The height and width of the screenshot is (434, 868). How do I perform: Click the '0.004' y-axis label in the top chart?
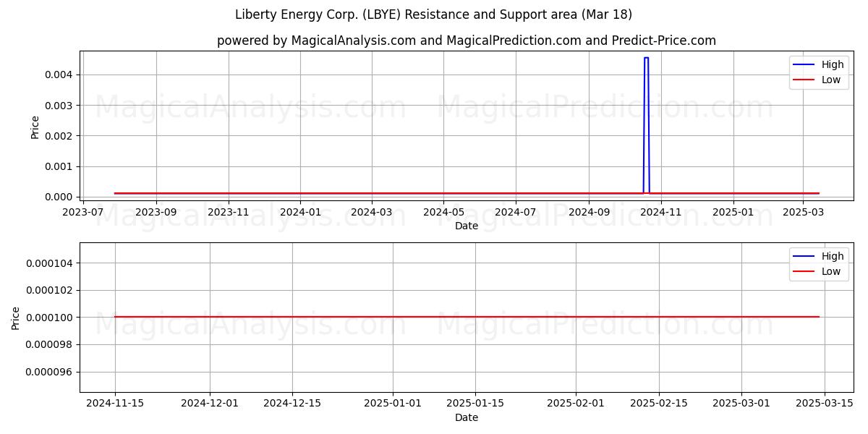click(x=59, y=75)
